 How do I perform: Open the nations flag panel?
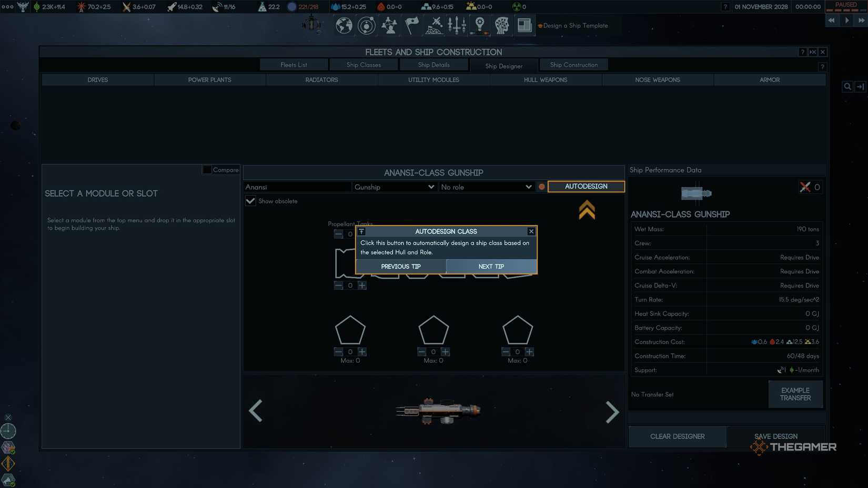[x=411, y=25]
